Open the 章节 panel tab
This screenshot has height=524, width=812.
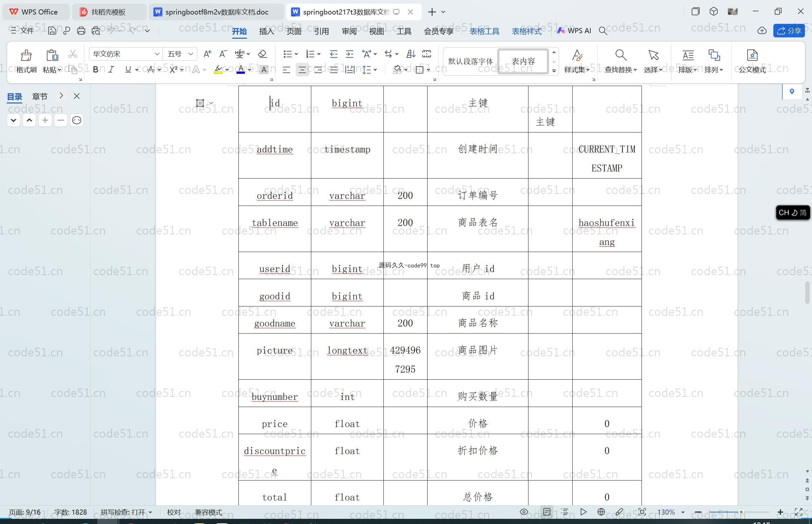click(40, 97)
